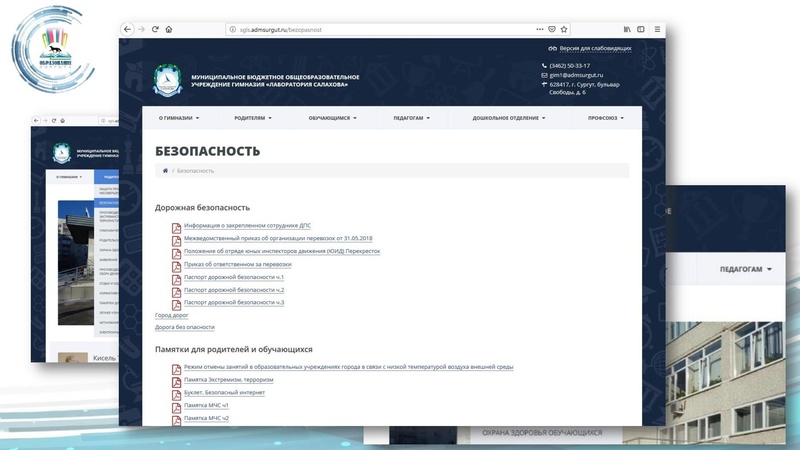
Task: Expand the ОБУЧАЮЩИМСЯ dropdown menu
Action: point(333,118)
